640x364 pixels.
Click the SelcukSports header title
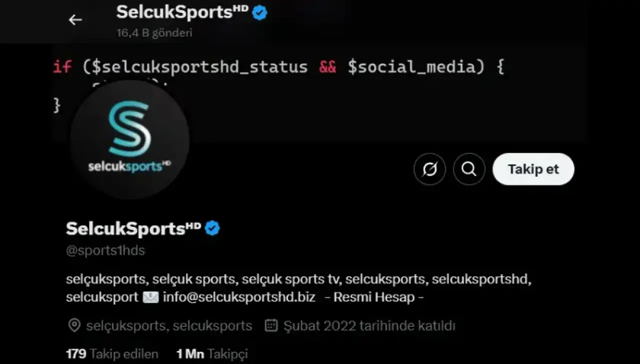point(182,12)
